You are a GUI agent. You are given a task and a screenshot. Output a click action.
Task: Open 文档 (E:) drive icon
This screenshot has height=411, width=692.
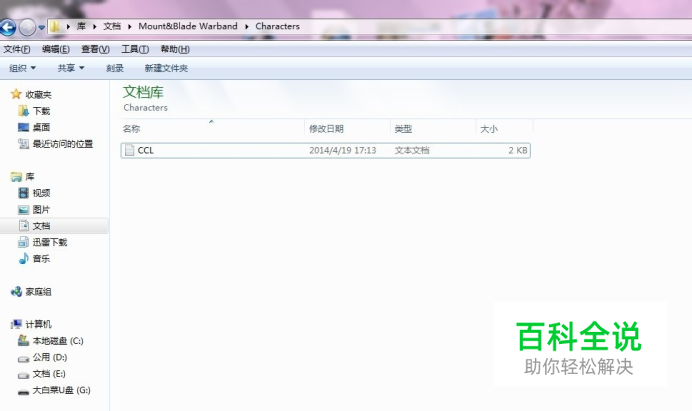coord(23,375)
